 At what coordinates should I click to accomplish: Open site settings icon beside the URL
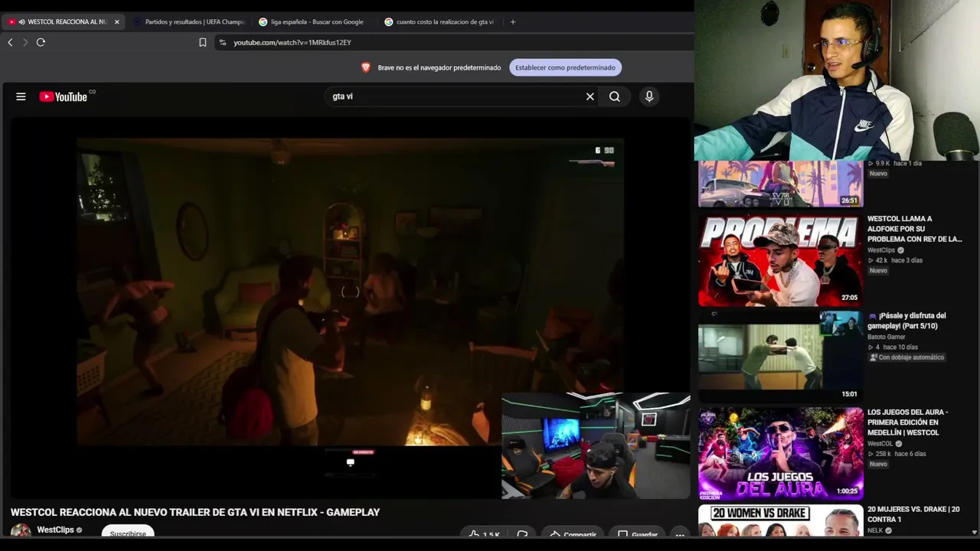coord(223,43)
